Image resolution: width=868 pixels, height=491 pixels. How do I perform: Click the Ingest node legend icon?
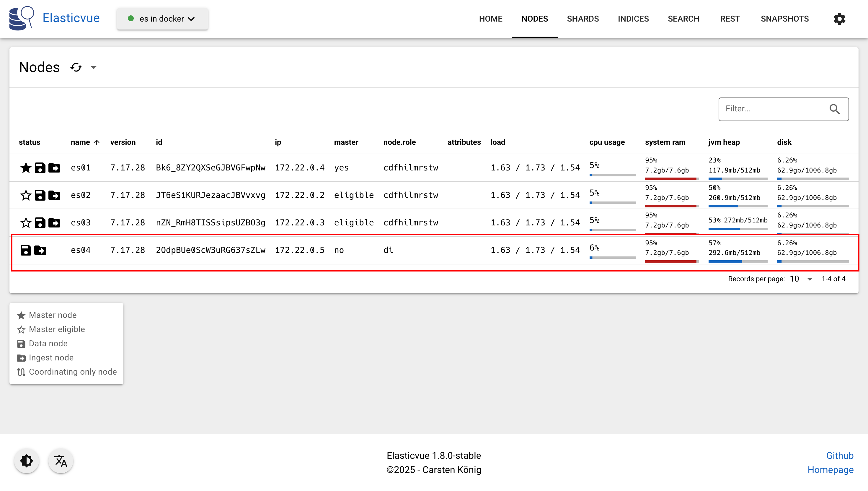(x=21, y=358)
